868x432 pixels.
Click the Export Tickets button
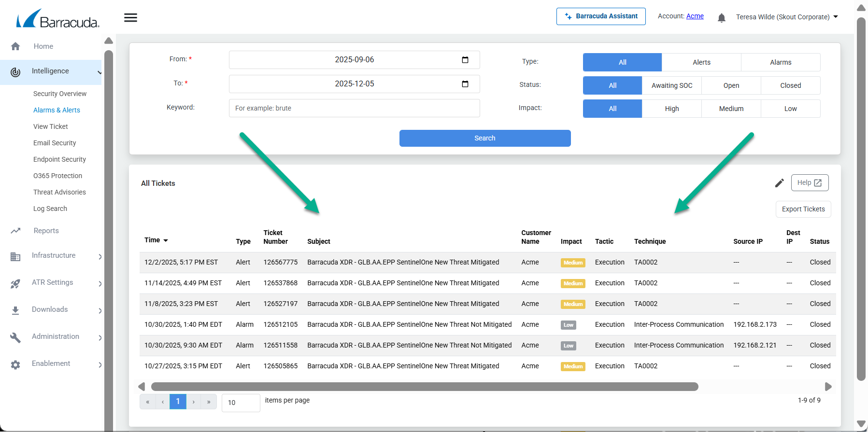click(803, 209)
